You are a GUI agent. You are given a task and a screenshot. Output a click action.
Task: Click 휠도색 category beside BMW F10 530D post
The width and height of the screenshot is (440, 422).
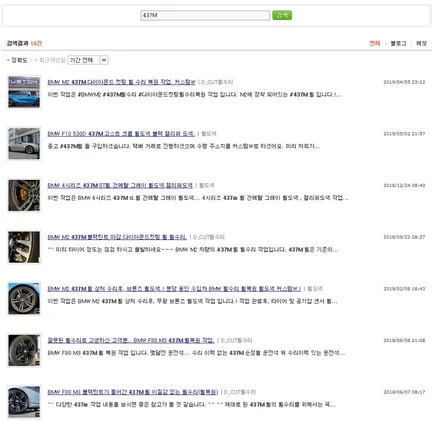[x=209, y=134]
